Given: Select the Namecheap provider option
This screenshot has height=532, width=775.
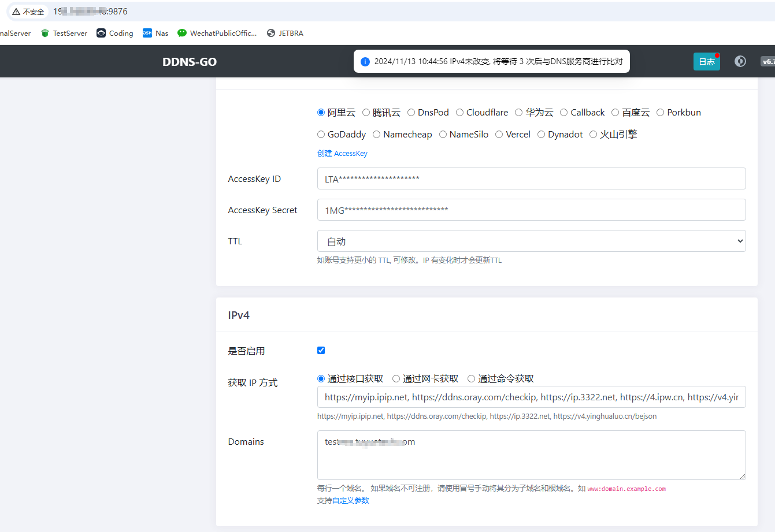Looking at the screenshot, I should click(376, 135).
